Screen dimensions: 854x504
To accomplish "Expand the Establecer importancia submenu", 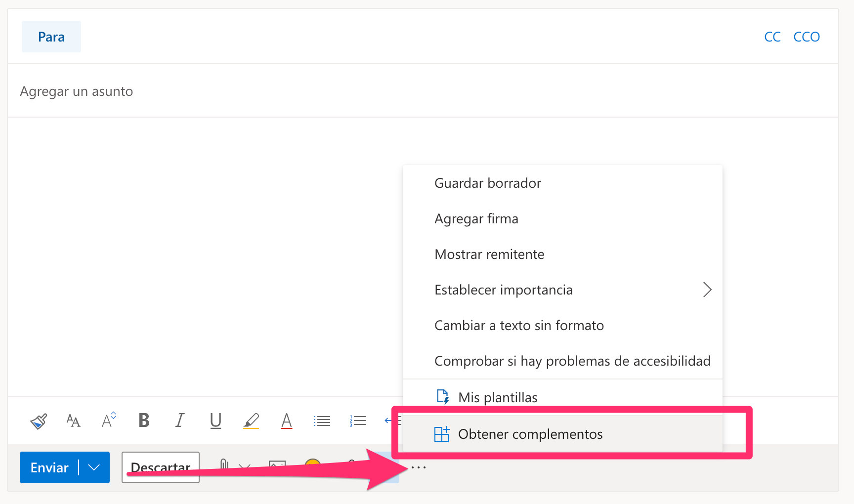I will 707,290.
